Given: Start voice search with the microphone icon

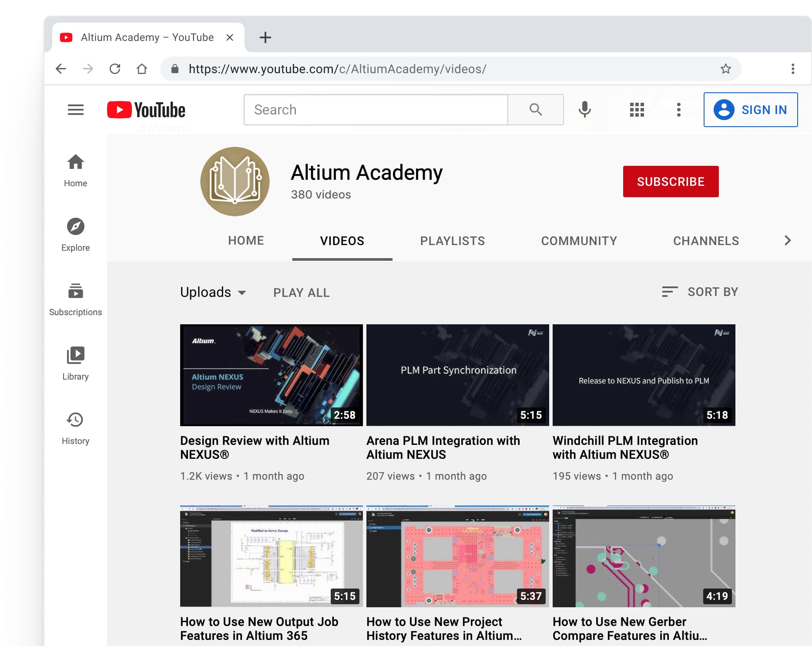Looking at the screenshot, I should pyautogui.click(x=584, y=110).
